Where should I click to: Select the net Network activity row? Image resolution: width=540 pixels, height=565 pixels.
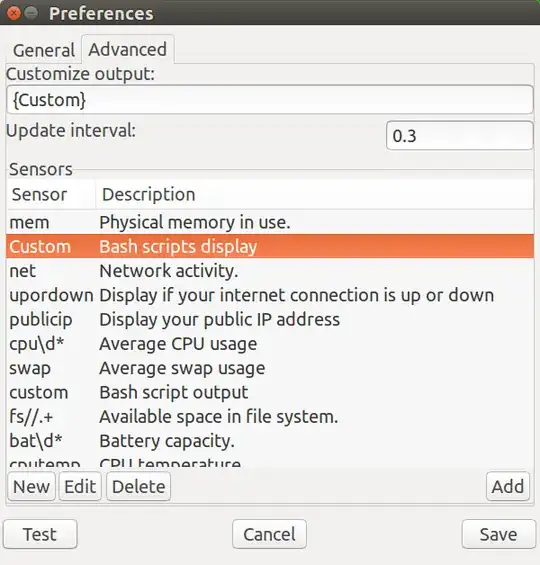click(x=270, y=271)
